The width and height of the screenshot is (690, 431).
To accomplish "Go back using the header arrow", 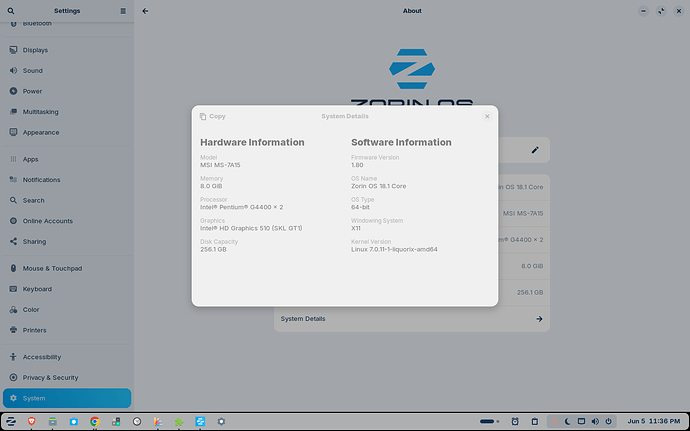I will (145, 11).
